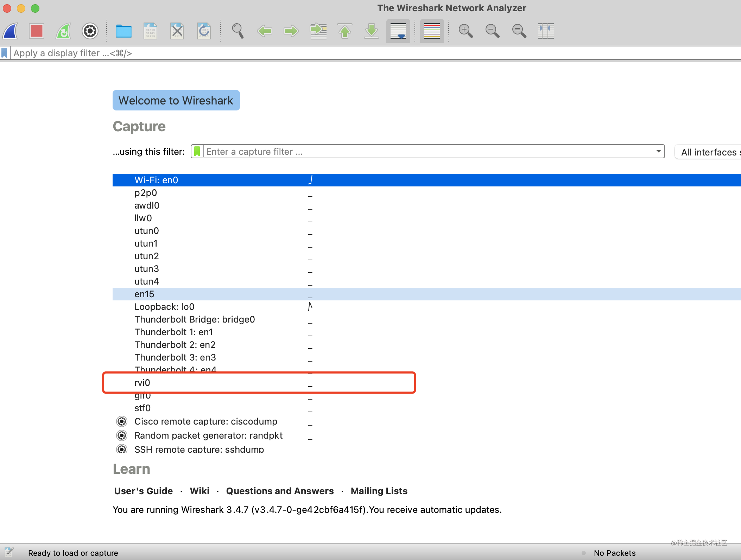Viewport: 741px width, 560px height.
Task: Open display filter bookmark icon
Action: pos(5,53)
